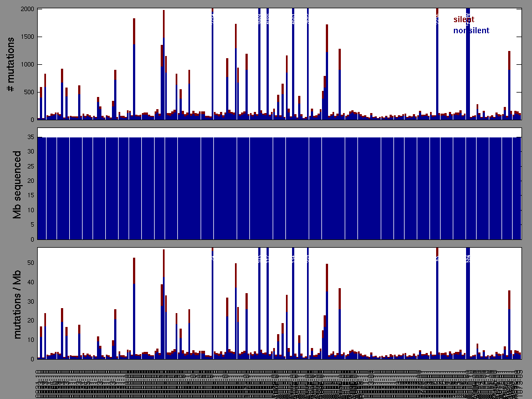The height and width of the screenshot is (399, 532).
Task: Click the 25 tick on the Mb sequenced axis
Action: coord(30,166)
